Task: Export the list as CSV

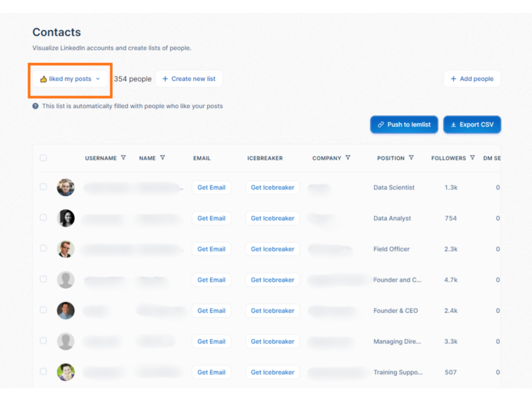Action: 472,125
